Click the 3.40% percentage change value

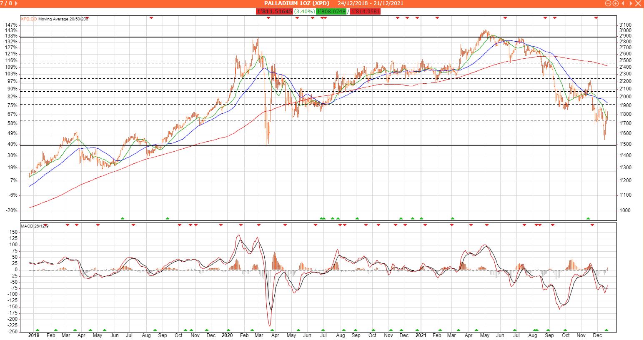[x=304, y=12]
